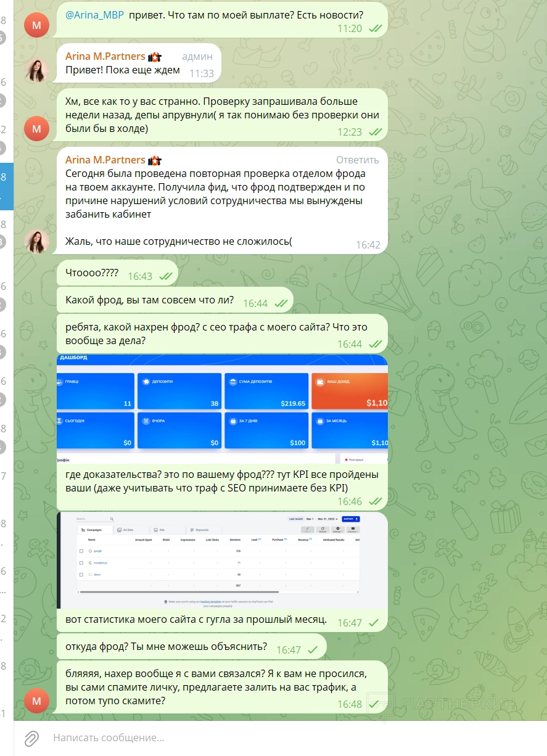Select the highlighted blue chat in left sidebar
Screen dimensions: 547x756
(6, 186)
